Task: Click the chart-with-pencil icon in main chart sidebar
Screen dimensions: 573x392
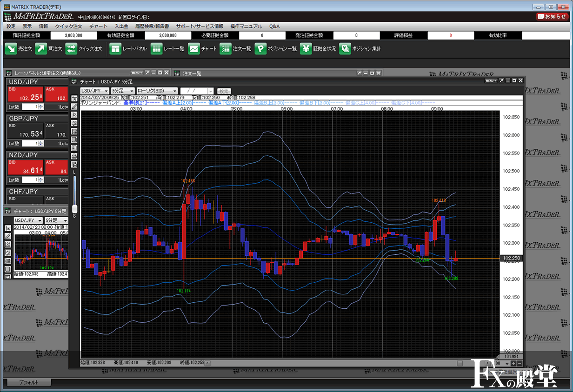Action: [74, 123]
